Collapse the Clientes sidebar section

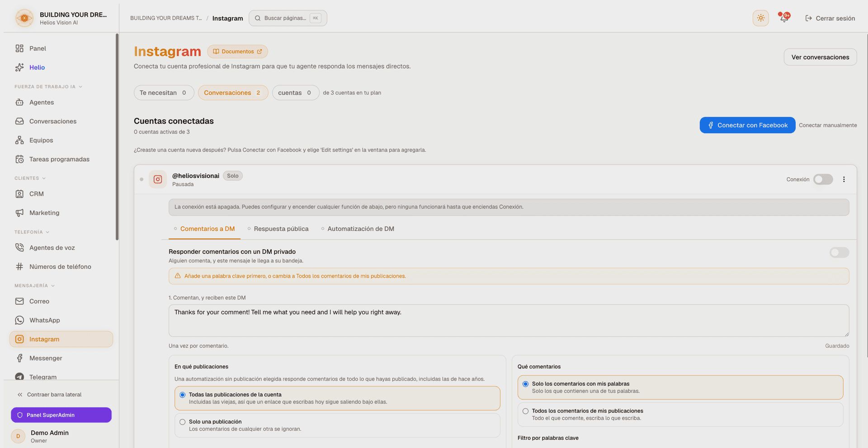[30, 178]
